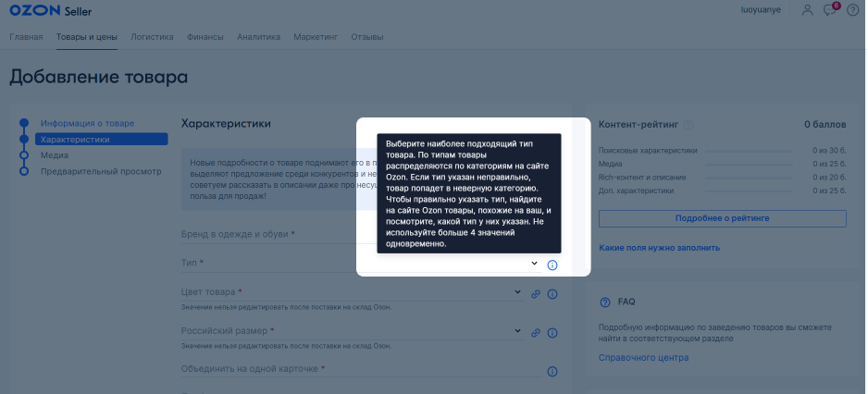868x394 pixels.
Task: Go to the Медиа step
Action: [x=55, y=155]
